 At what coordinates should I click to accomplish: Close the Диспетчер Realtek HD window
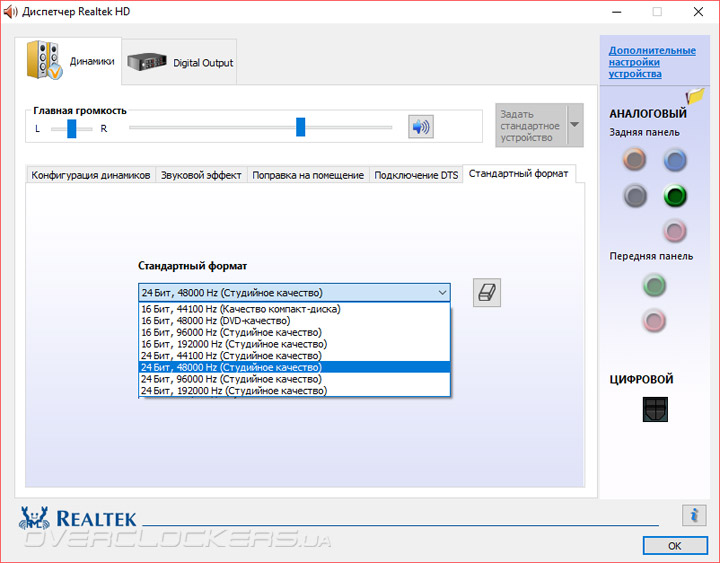(x=698, y=11)
